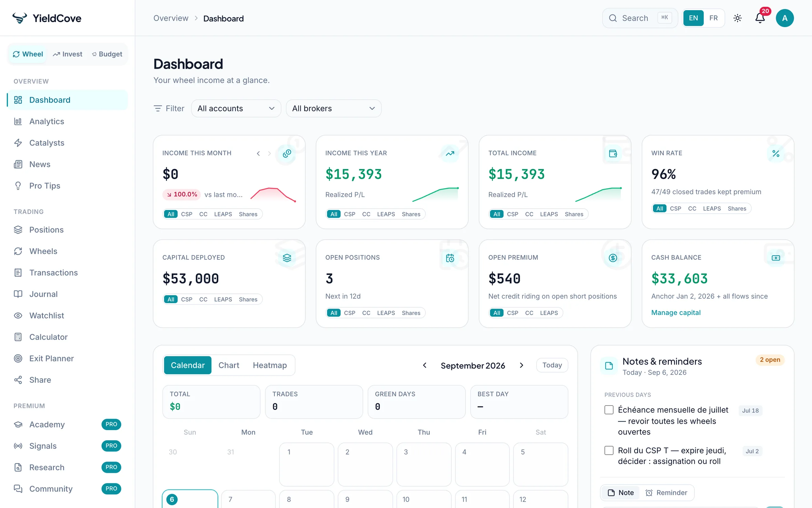
Task: Click the Open Positions calendar-clock icon
Action: [x=450, y=258]
